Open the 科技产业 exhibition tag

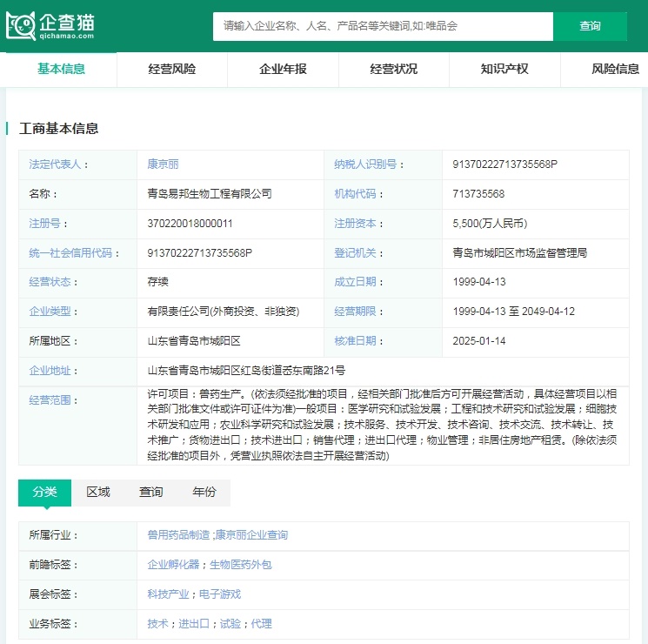point(168,594)
